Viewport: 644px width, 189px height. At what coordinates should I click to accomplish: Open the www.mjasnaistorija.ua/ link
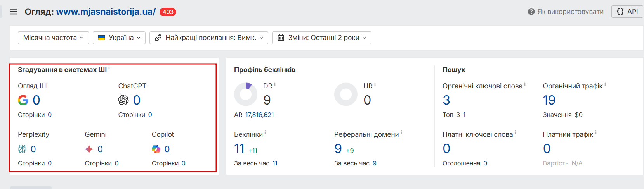pyautogui.click(x=106, y=12)
